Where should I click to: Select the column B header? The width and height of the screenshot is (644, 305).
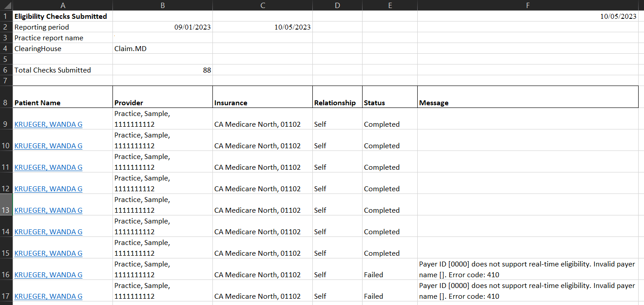162,5
